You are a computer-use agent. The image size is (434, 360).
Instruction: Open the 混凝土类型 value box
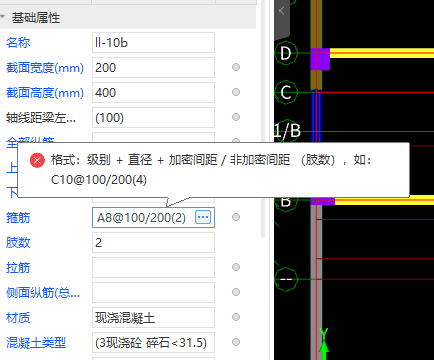click(x=153, y=342)
